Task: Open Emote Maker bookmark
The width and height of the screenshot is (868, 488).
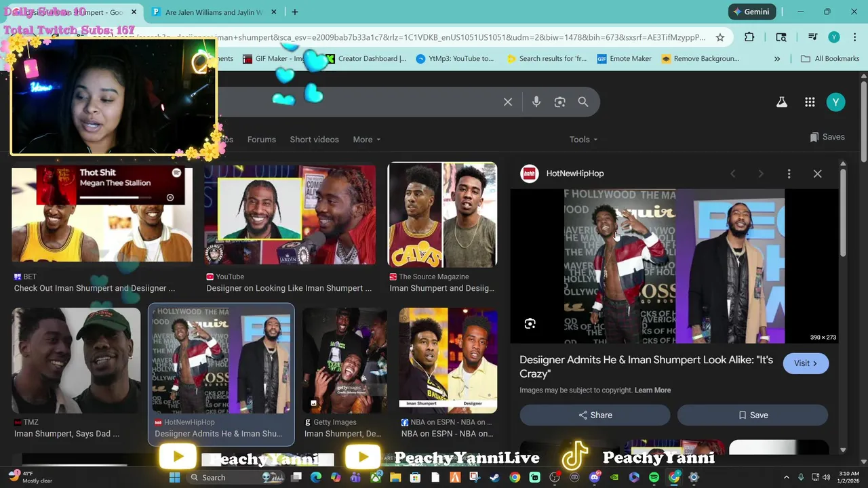Action: tap(624, 59)
